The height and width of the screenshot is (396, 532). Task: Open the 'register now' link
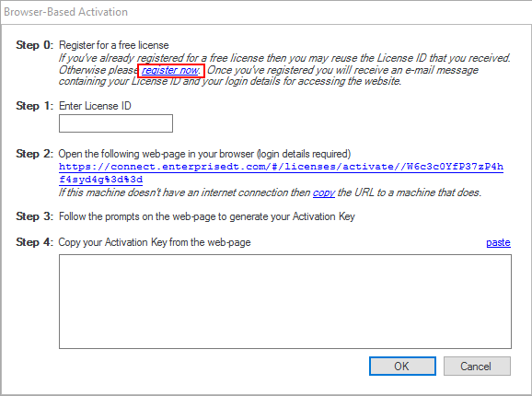(170, 71)
